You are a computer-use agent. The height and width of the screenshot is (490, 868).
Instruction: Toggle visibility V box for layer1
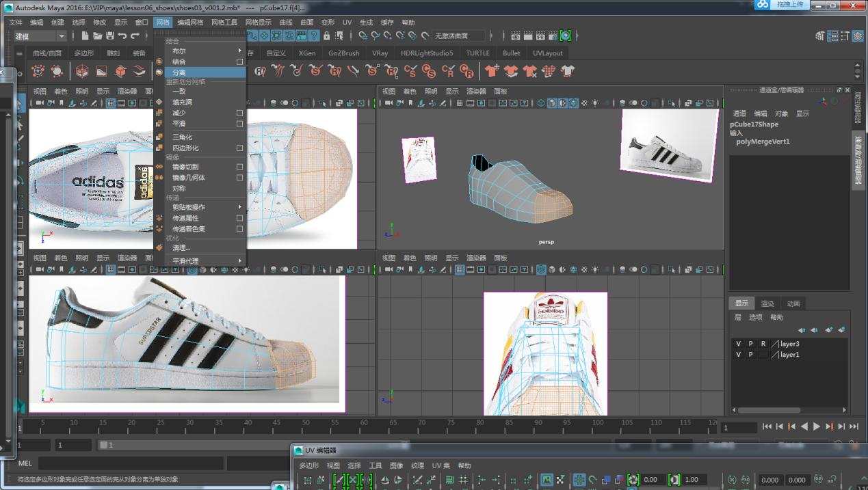point(738,355)
